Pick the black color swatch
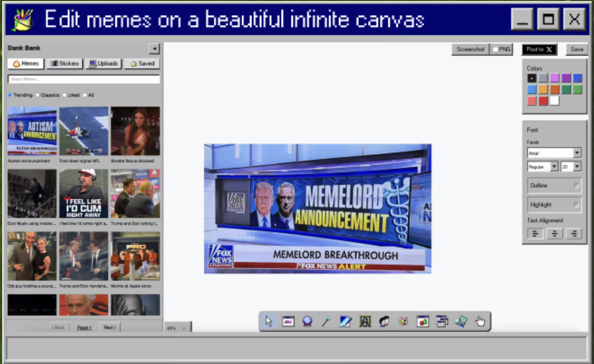Viewport: 594px width, 364px height. tap(531, 78)
